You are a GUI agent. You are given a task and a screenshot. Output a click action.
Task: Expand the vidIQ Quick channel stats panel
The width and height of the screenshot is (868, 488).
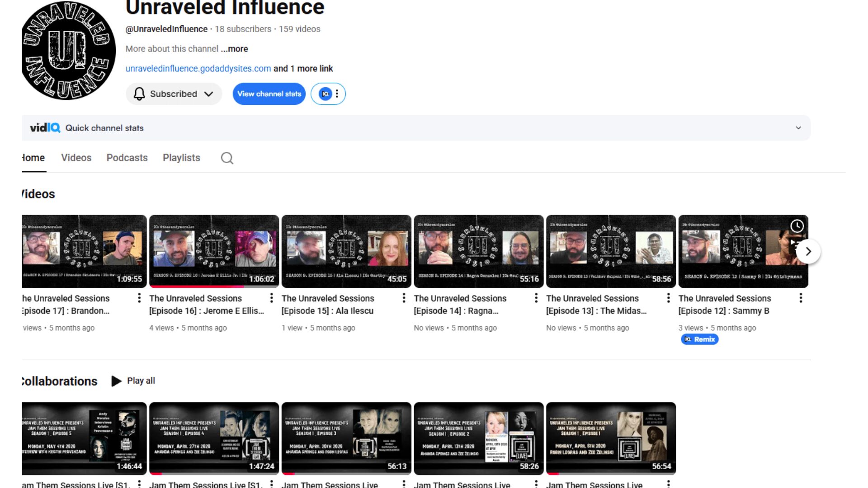798,128
